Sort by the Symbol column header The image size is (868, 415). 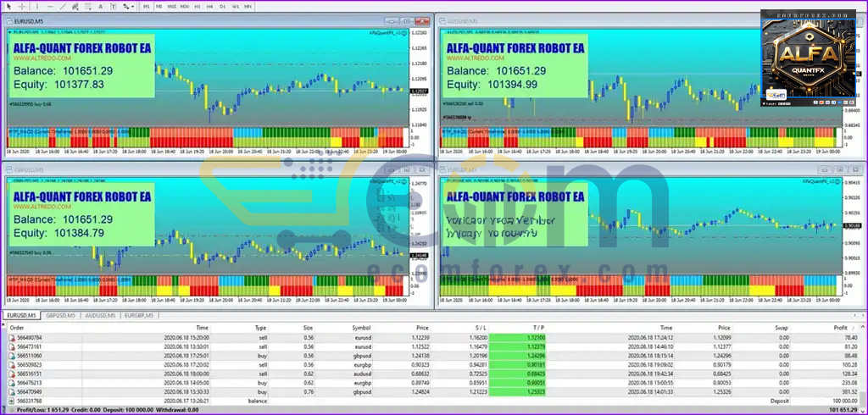point(361,328)
